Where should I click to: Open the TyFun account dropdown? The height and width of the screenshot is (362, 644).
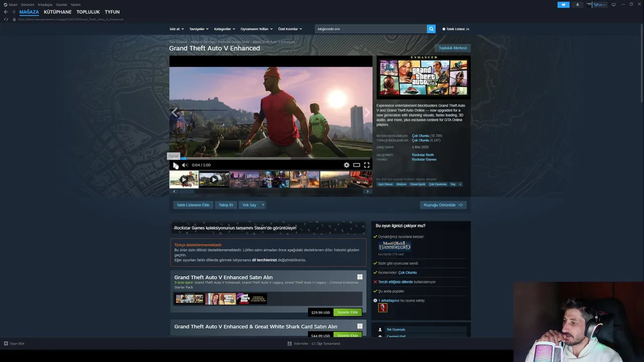point(596,5)
